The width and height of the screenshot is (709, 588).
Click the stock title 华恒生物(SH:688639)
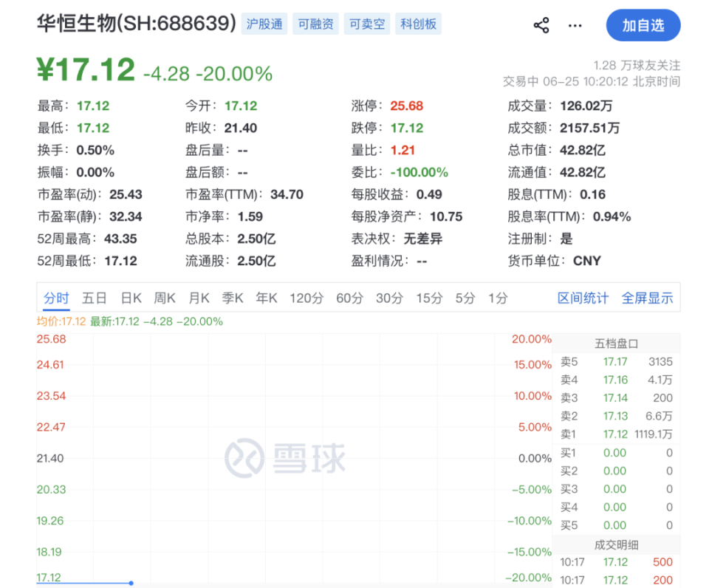click(137, 24)
